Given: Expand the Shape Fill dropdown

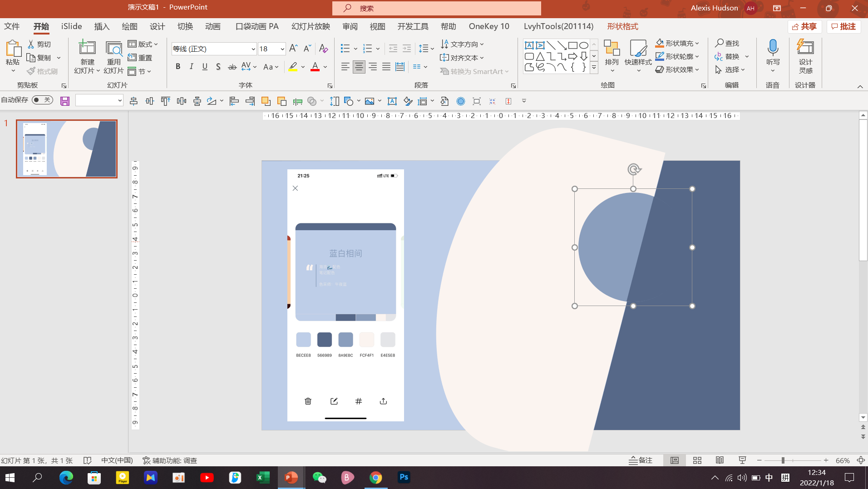Looking at the screenshot, I should (x=697, y=44).
